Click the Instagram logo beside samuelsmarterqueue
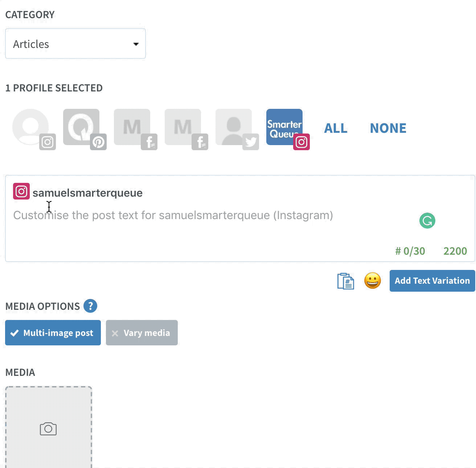 [x=21, y=192]
